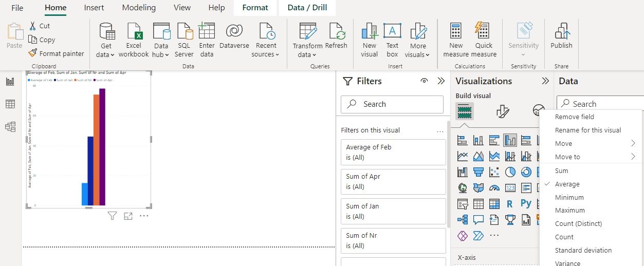Select the trophy metrics visual

[510, 220]
